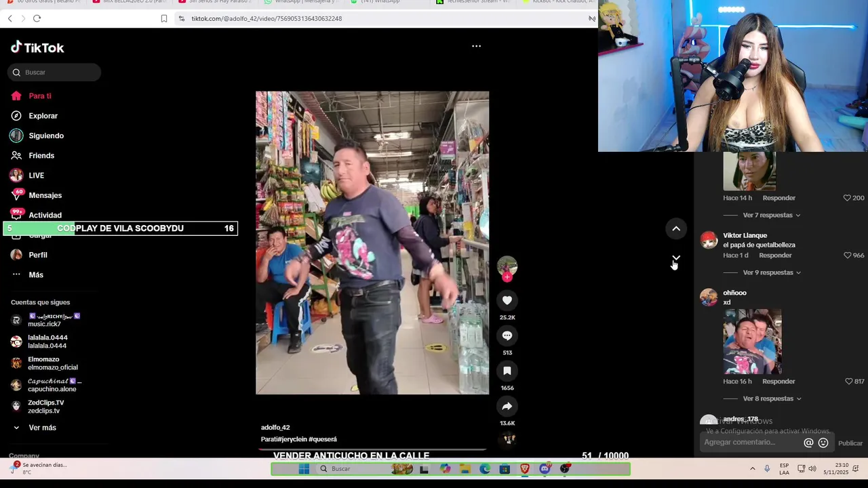Image resolution: width=868 pixels, height=488 pixels.
Task: Click the TikTok logo
Action: pyautogui.click(x=37, y=47)
